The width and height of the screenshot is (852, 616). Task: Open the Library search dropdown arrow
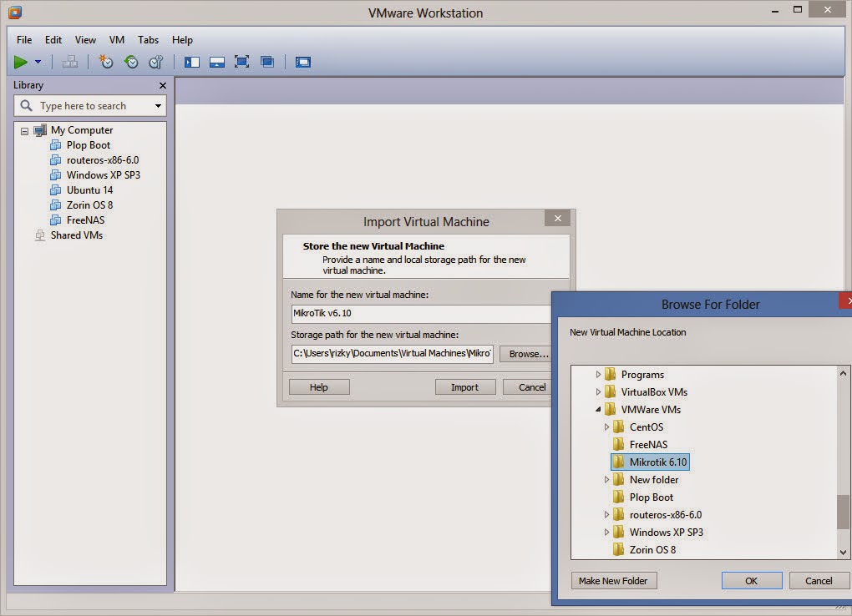158,106
